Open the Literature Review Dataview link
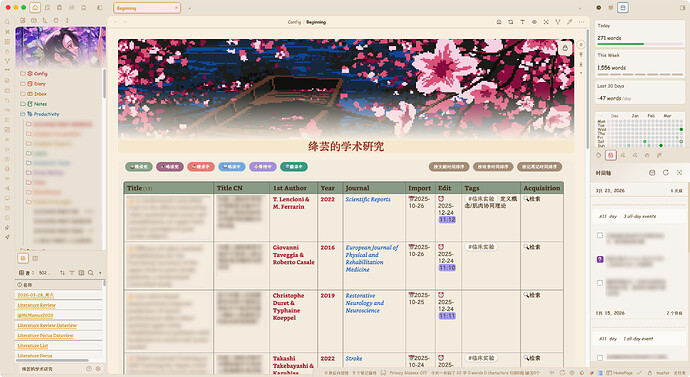 (47, 325)
